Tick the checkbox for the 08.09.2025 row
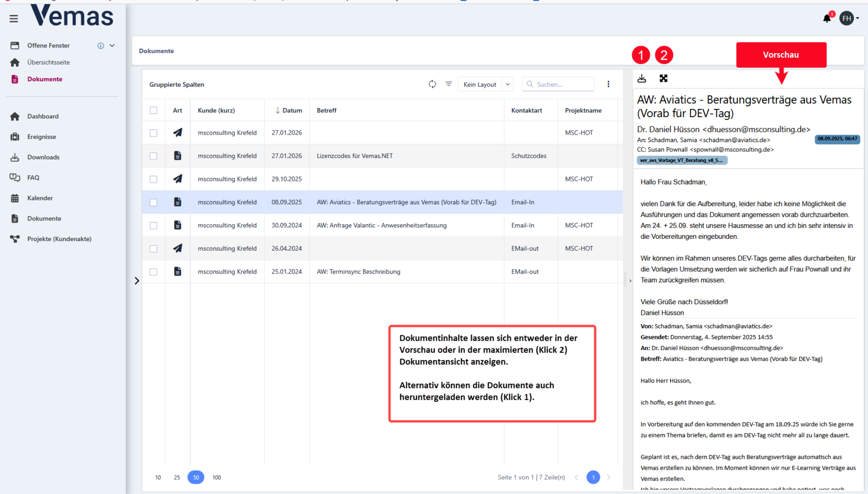Image resolution: width=868 pixels, height=494 pixels. pyautogui.click(x=154, y=202)
